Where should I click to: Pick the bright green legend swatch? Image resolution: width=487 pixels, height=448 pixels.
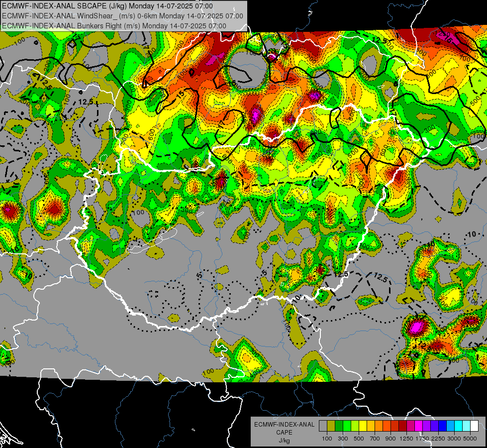pos(347,426)
